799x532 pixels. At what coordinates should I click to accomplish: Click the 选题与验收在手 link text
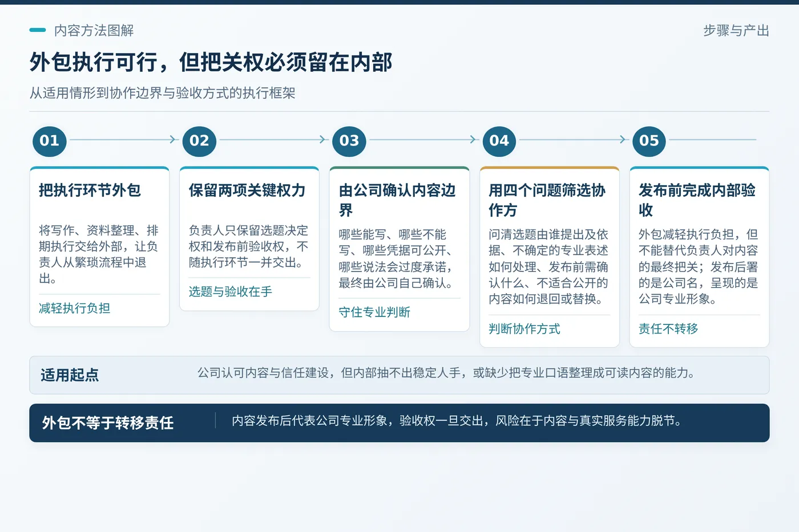[231, 292]
